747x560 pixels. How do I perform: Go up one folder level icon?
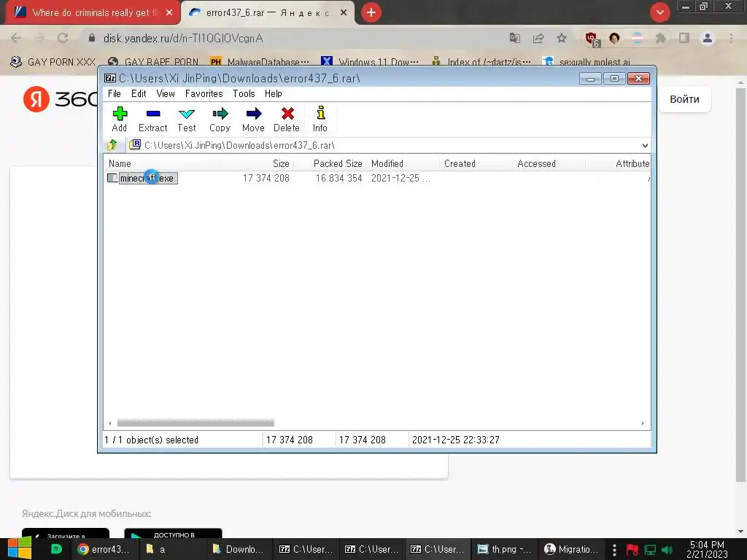tap(112, 145)
